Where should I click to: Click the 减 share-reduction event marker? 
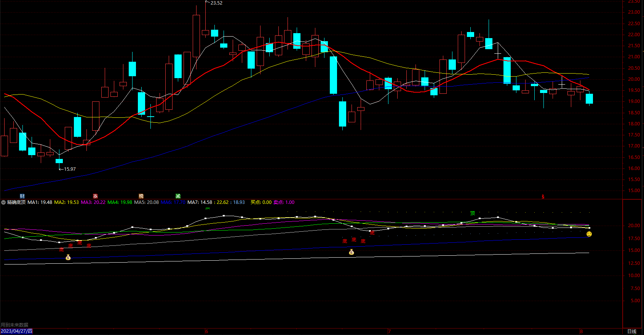point(178,196)
